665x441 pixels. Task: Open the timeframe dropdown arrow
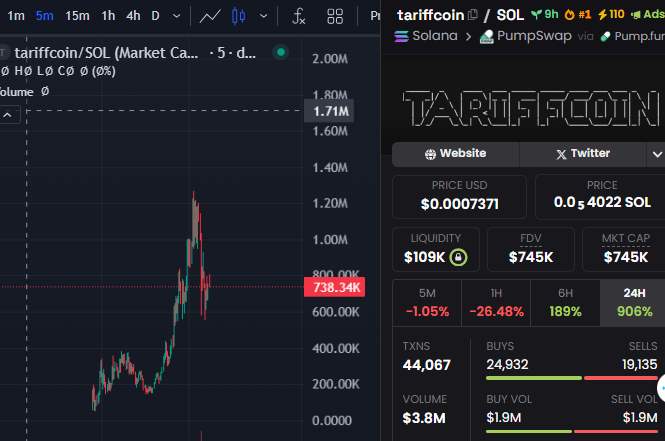coord(176,16)
